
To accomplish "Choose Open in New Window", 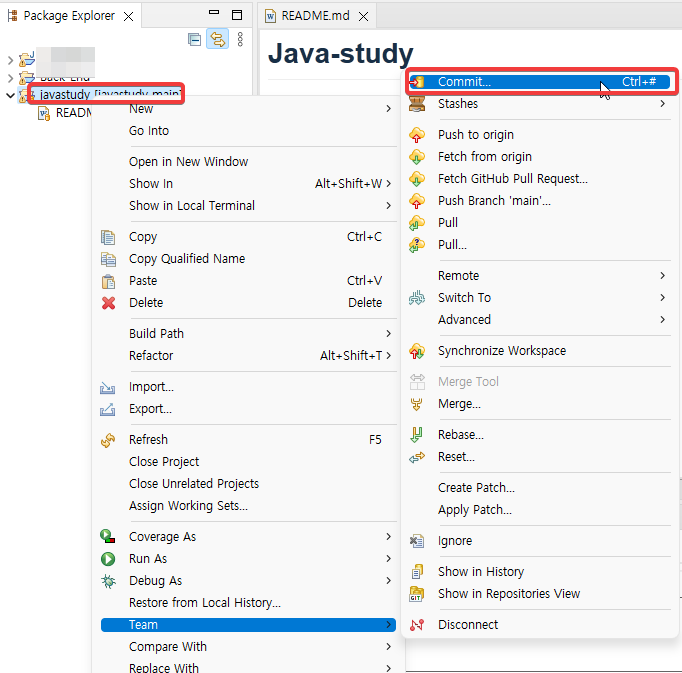I will 188,162.
